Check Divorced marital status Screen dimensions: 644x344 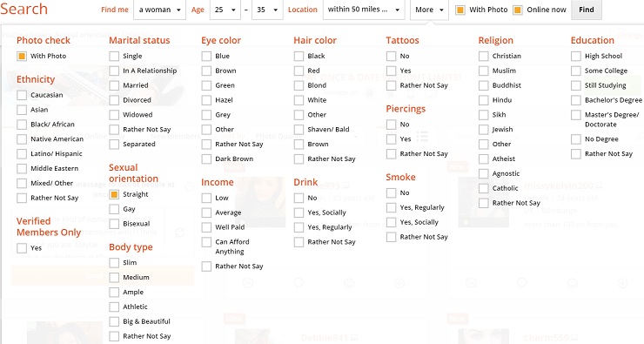coord(114,100)
